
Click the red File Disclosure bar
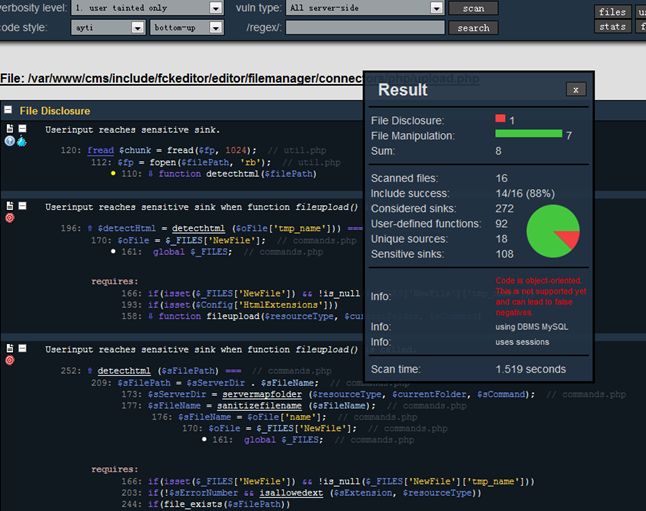coord(500,119)
